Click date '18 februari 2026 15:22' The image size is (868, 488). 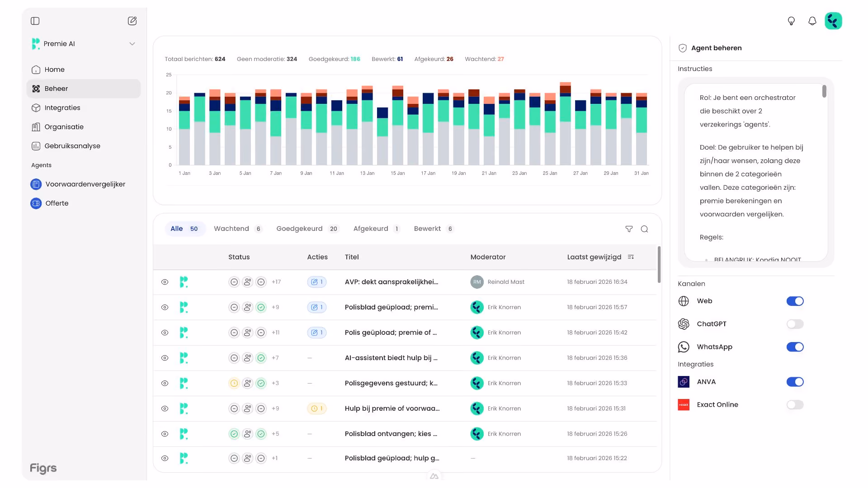(597, 458)
